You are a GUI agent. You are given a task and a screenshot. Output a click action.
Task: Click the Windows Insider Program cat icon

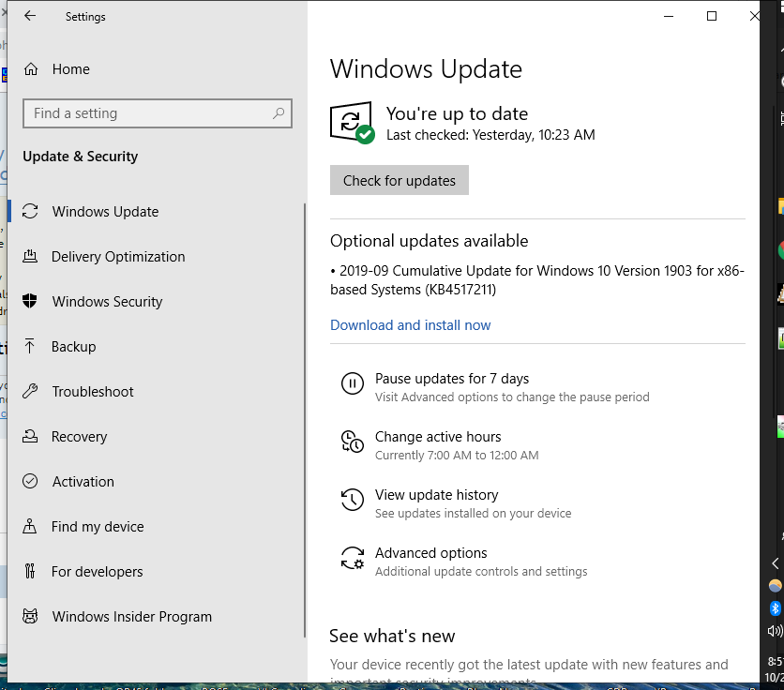[30, 616]
